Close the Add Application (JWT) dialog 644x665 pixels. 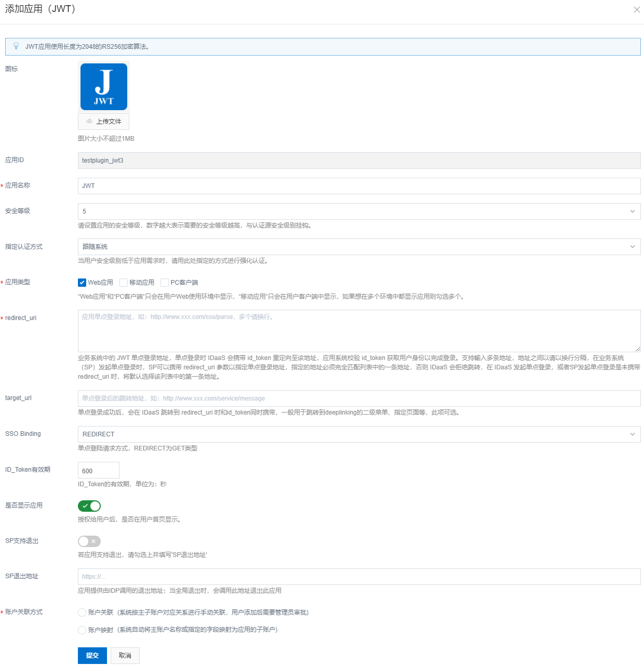(x=637, y=10)
